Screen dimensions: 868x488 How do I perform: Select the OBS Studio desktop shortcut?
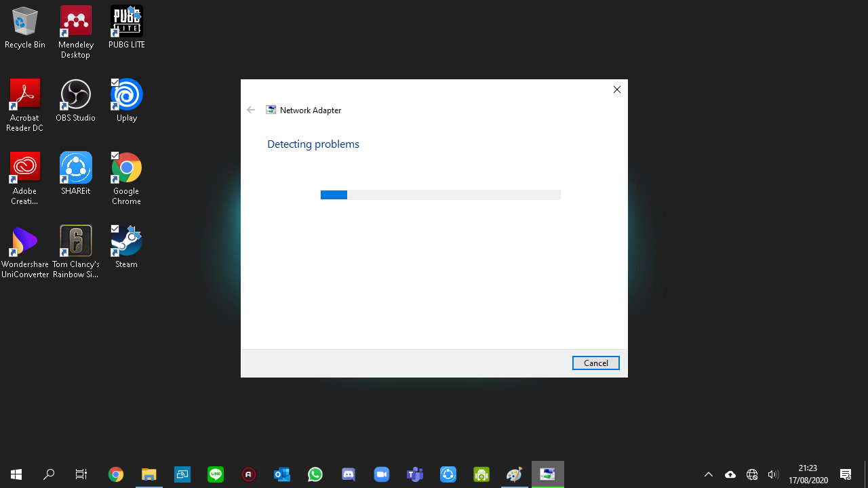[76, 101]
